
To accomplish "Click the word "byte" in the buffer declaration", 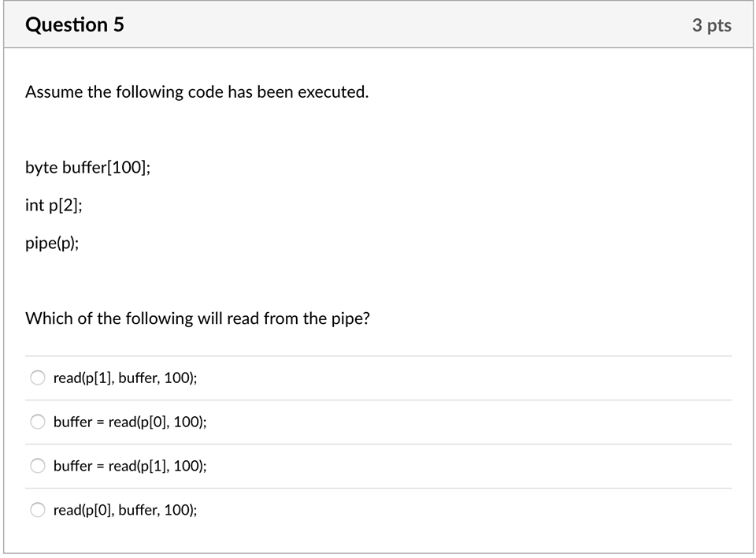I will coord(42,168).
